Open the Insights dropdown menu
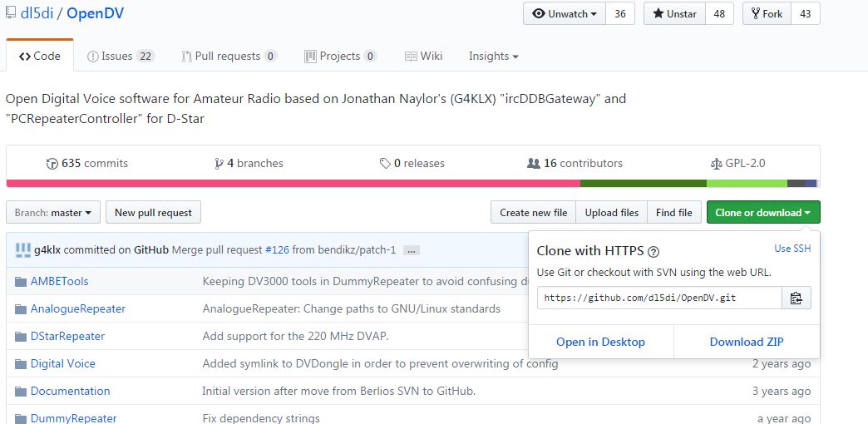The height and width of the screenshot is (424, 868). point(493,56)
